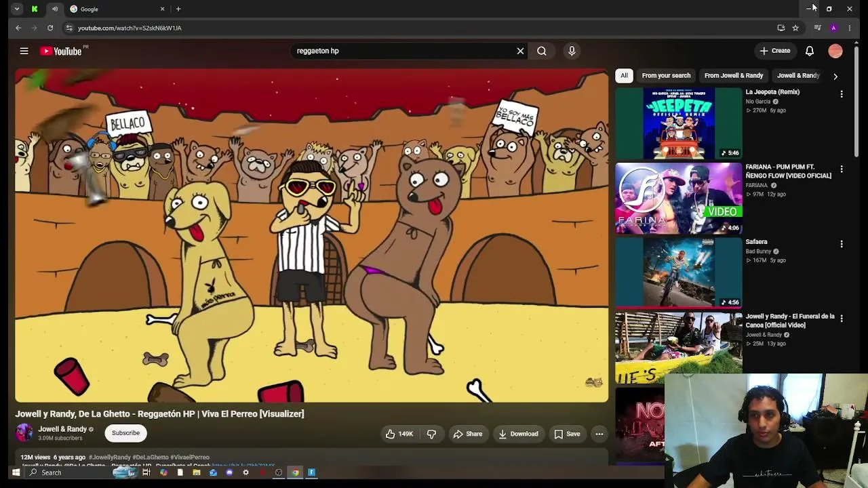Bookmark this page with star icon
Screen dimensions: 868x488
click(x=795, y=28)
